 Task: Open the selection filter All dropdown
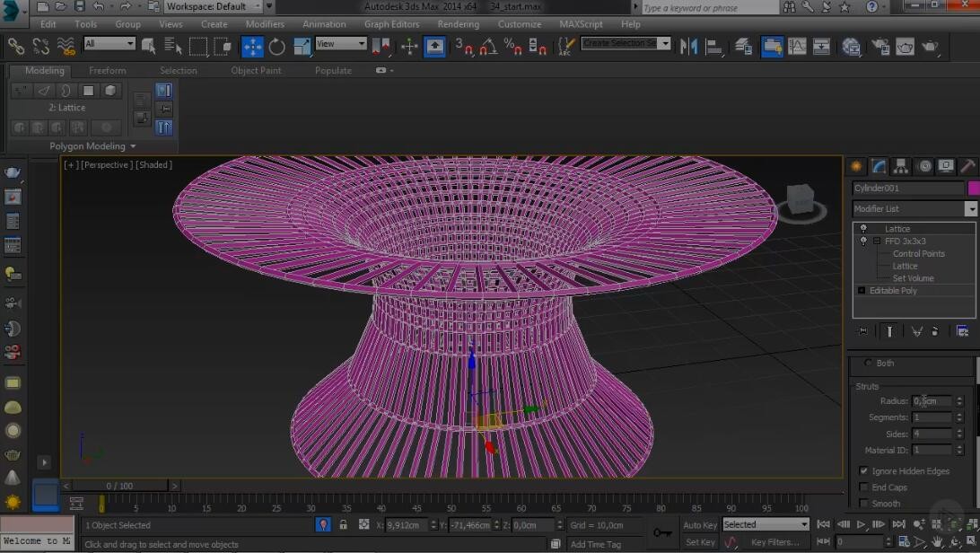[x=109, y=43]
